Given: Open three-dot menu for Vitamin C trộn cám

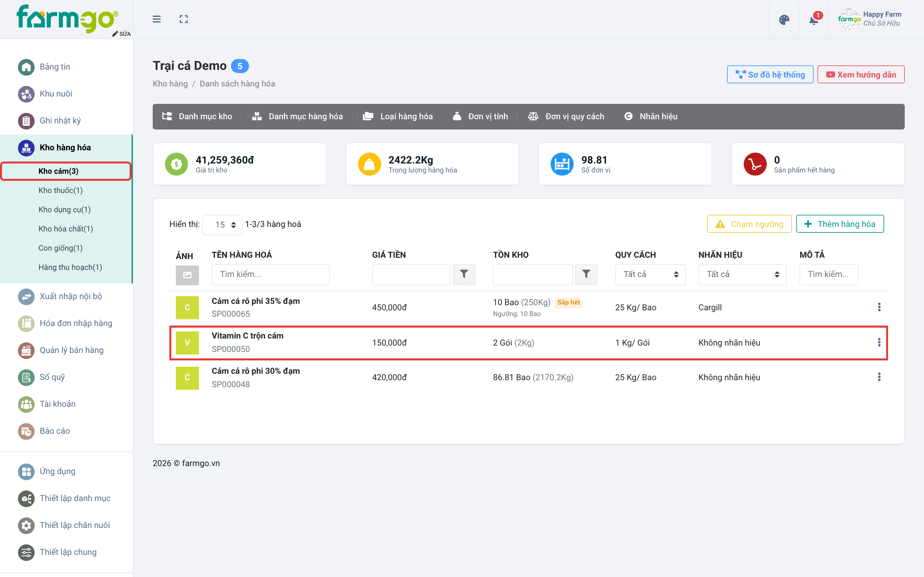Looking at the screenshot, I should pyautogui.click(x=879, y=342).
